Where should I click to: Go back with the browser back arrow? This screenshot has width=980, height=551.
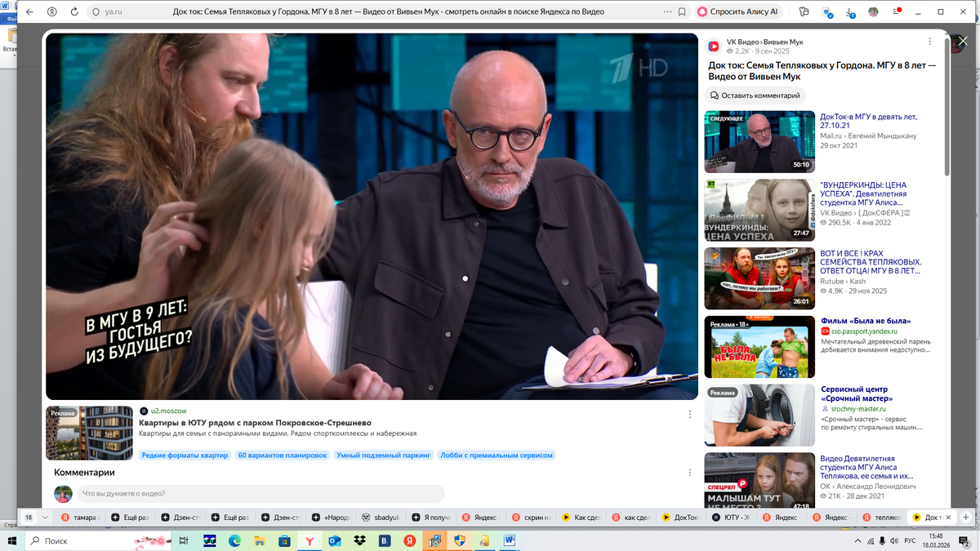coord(29,12)
